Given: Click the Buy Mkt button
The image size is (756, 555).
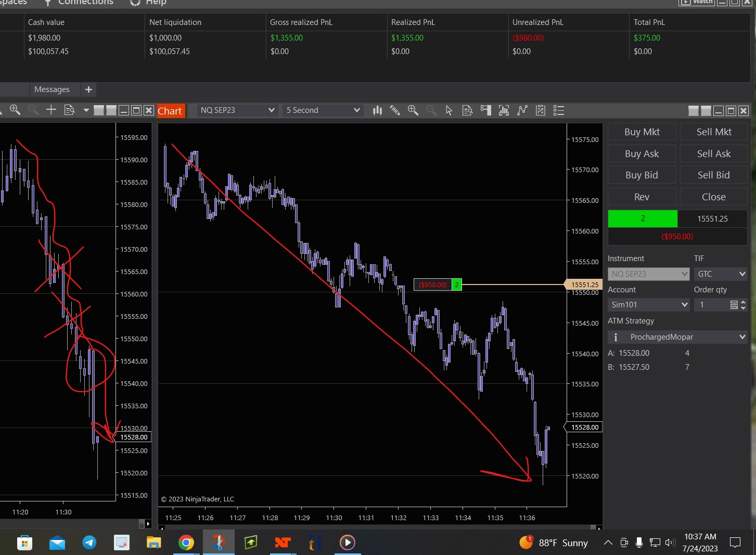Looking at the screenshot, I should tap(642, 132).
